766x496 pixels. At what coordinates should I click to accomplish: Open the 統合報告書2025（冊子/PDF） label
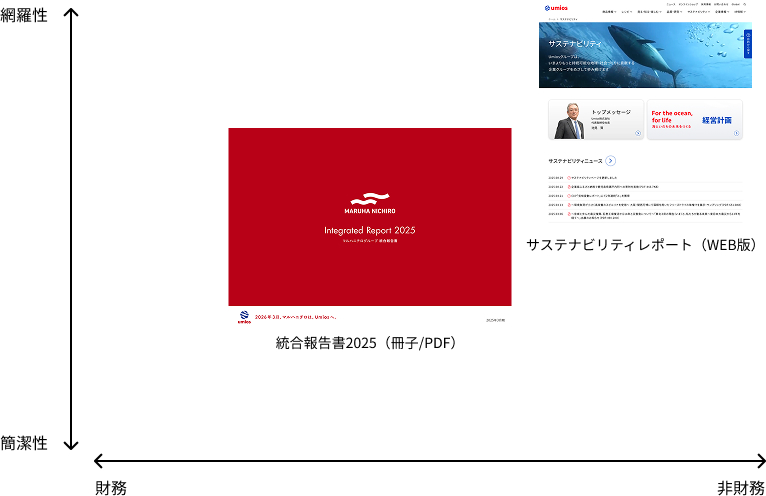click(x=366, y=343)
